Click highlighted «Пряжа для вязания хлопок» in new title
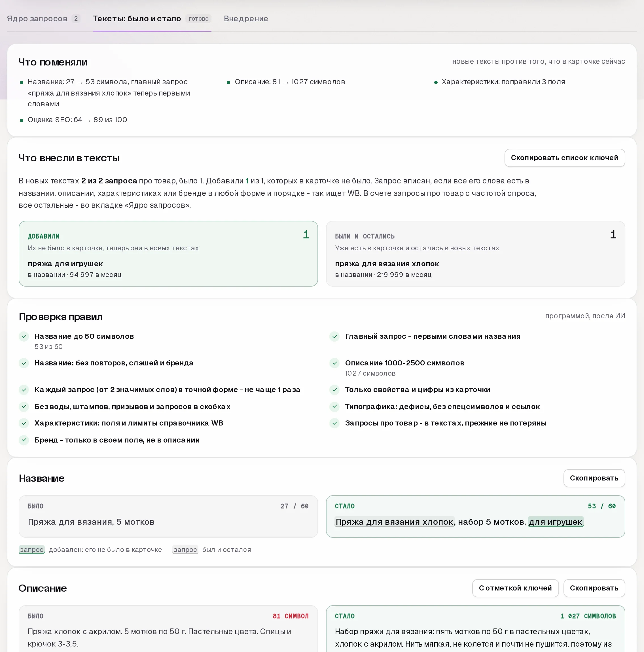This screenshot has width=644, height=652. (x=394, y=522)
